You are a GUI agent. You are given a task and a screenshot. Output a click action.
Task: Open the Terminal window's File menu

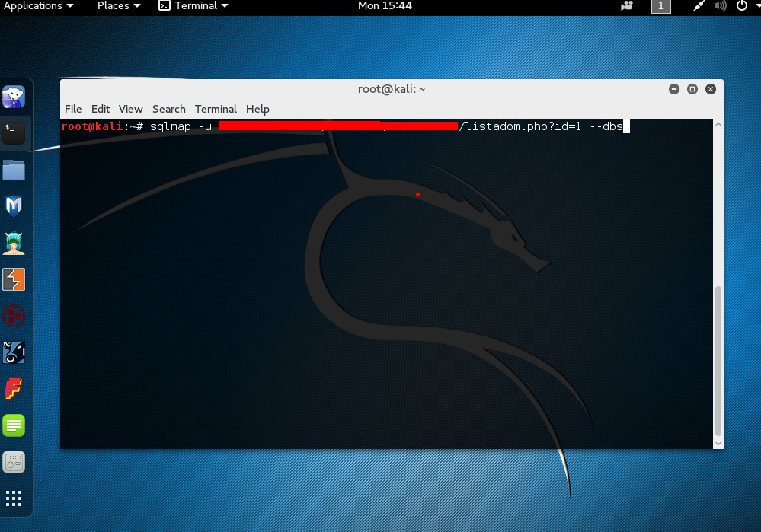pyautogui.click(x=73, y=109)
